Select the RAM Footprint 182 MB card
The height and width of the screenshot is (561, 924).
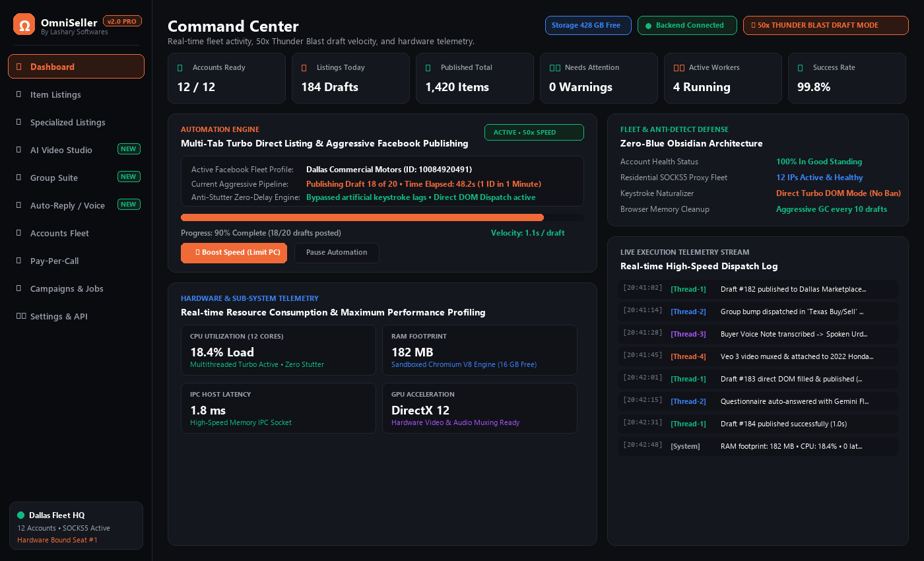tap(480, 351)
